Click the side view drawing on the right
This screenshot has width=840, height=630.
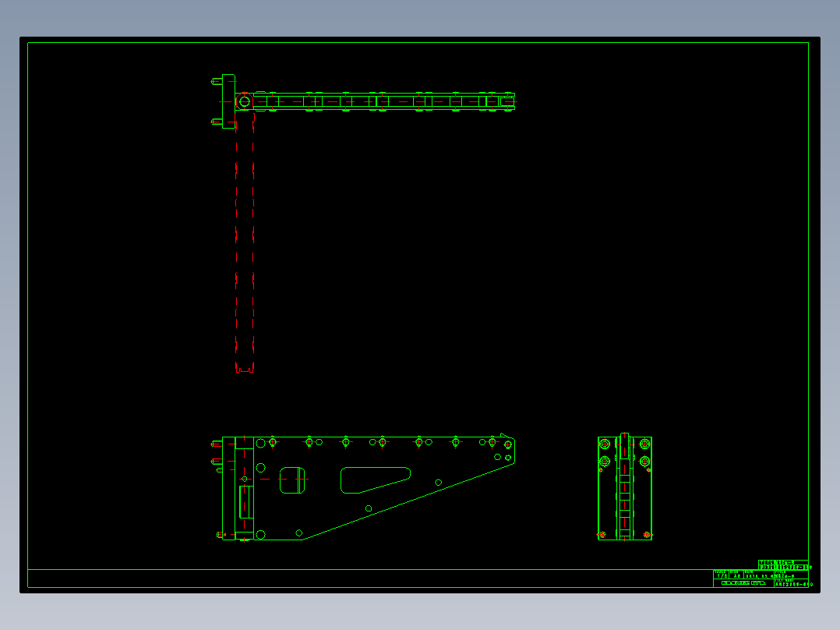click(x=625, y=487)
